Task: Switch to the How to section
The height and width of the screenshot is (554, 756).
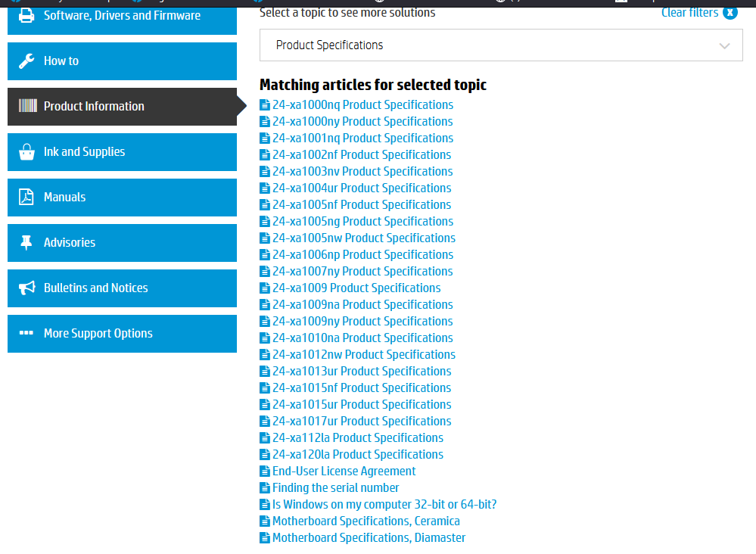Action: [x=121, y=61]
